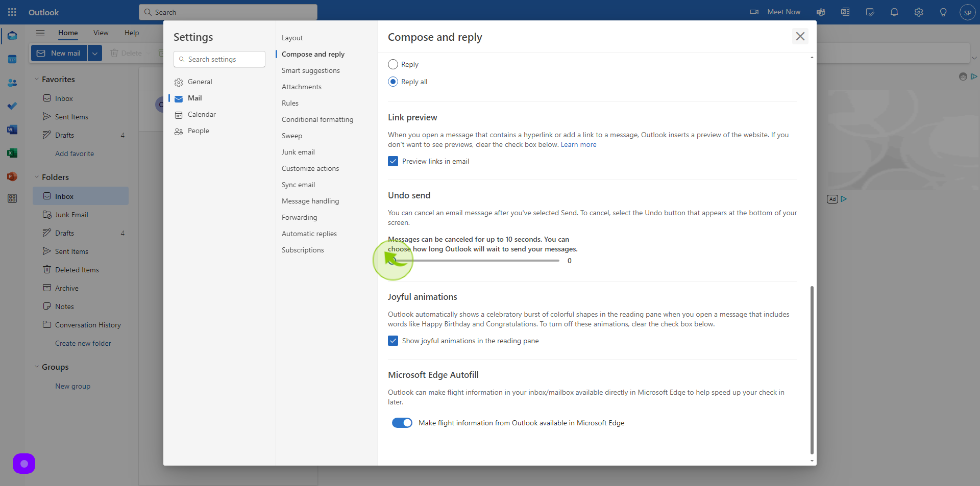
Task: Open Conversation History folder
Action: 88,325
